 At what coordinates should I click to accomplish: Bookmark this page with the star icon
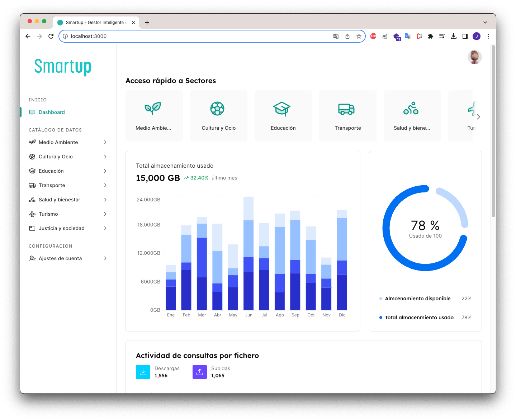click(359, 36)
